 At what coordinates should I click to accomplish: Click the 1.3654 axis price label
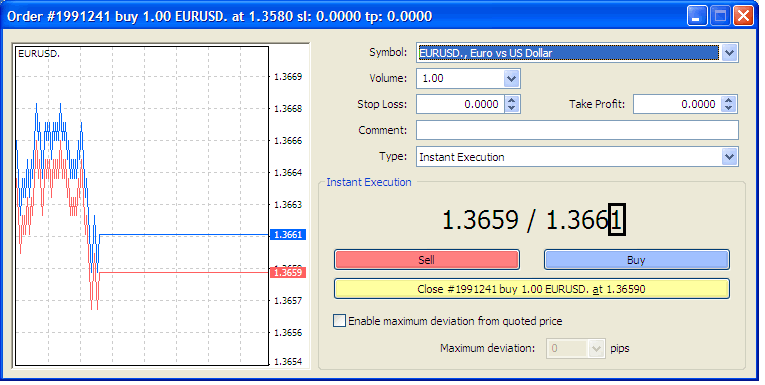coord(288,362)
